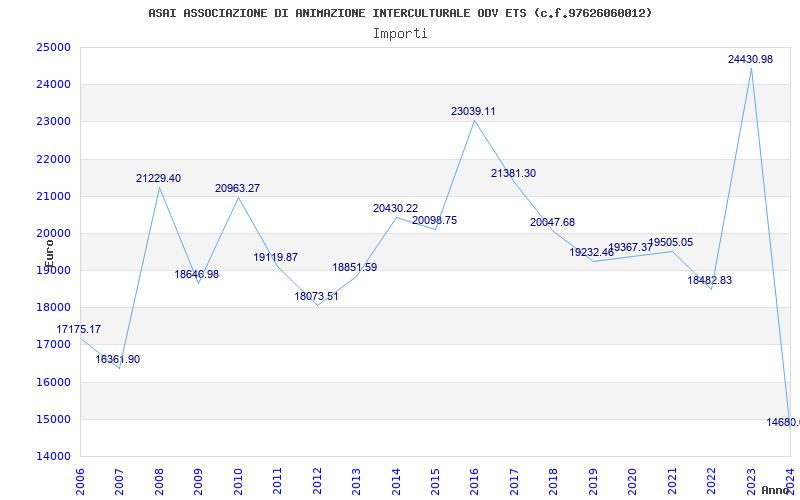Viewport: 800px width, 500px height.
Task: Click y-axis tick 17000
Action: pyautogui.click(x=53, y=345)
